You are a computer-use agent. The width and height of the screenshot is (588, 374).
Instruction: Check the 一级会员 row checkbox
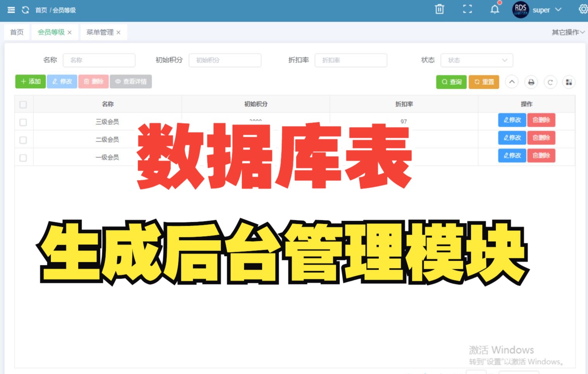(x=23, y=158)
